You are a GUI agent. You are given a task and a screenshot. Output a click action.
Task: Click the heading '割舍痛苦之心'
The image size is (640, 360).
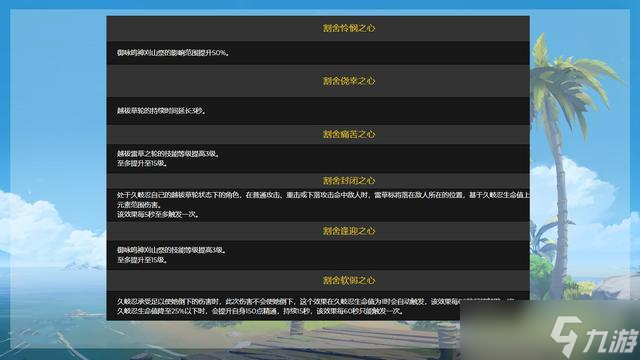tap(349, 134)
